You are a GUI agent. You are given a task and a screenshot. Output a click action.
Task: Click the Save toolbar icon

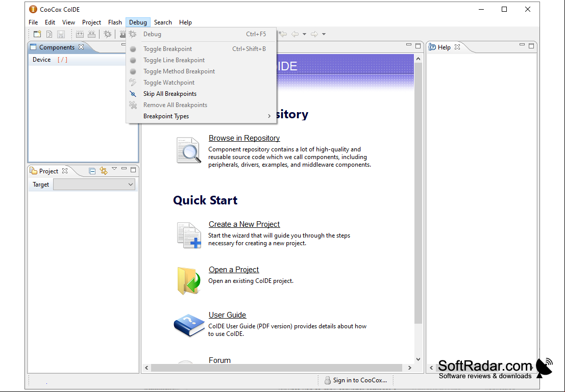point(61,34)
